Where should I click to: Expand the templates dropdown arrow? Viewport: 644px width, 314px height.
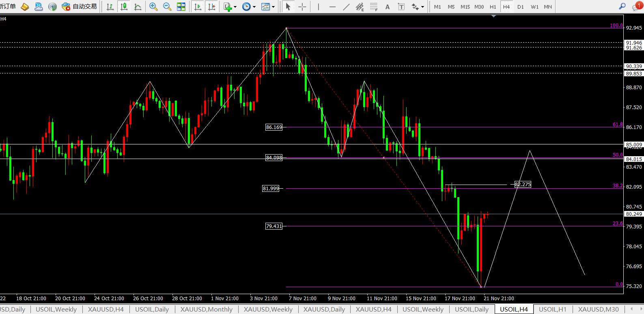[273, 7]
